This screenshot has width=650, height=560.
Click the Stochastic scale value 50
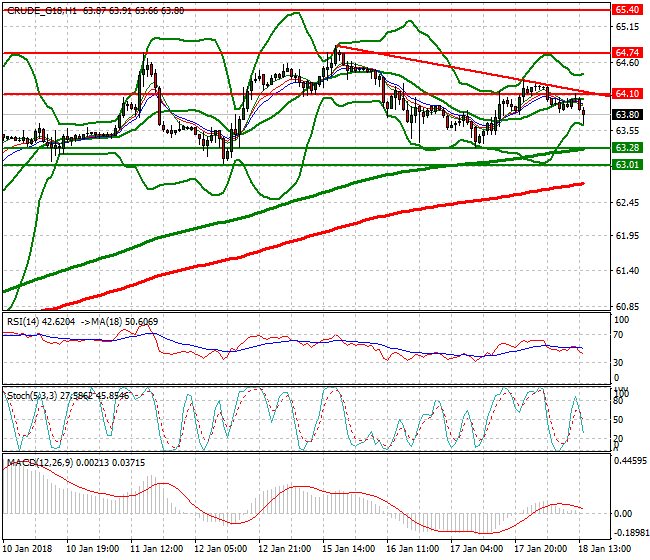[x=618, y=420]
